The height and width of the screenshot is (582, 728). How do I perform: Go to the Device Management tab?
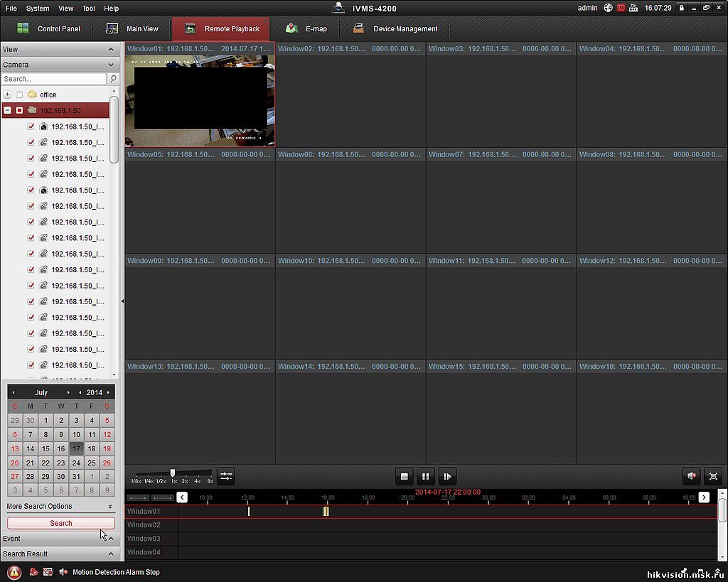pyautogui.click(x=395, y=28)
